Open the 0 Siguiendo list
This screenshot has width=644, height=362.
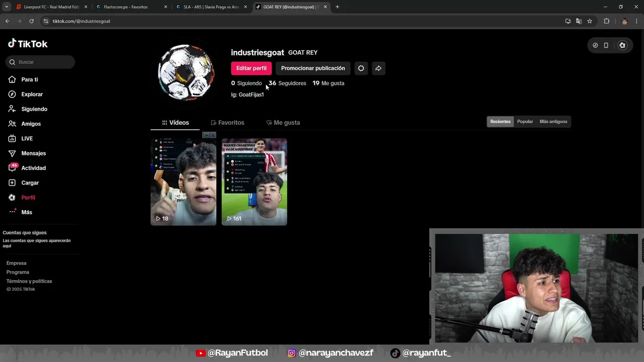tap(247, 83)
